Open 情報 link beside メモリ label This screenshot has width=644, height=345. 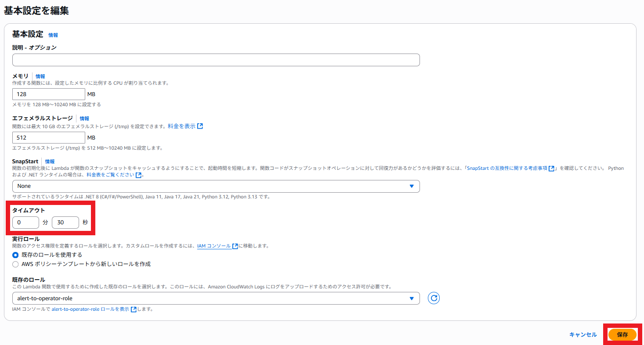(x=40, y=76)
